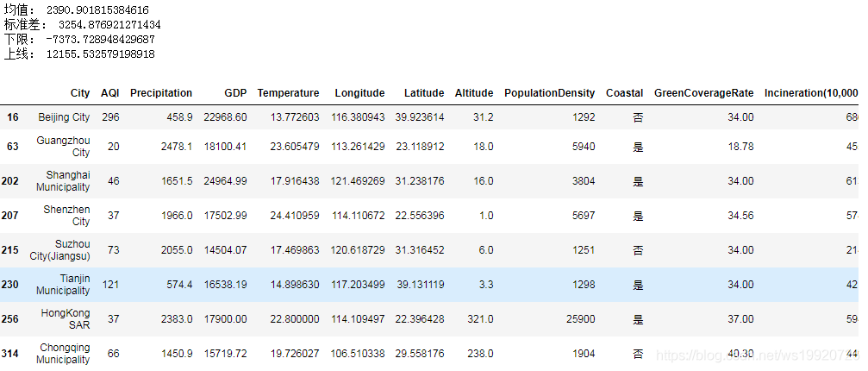
Task: Click the 上线 upper limit line
Action: pyautogui.click(x=79, y=53)
